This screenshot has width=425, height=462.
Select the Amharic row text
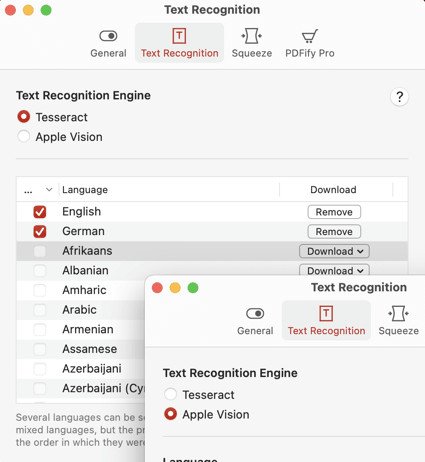84,290
